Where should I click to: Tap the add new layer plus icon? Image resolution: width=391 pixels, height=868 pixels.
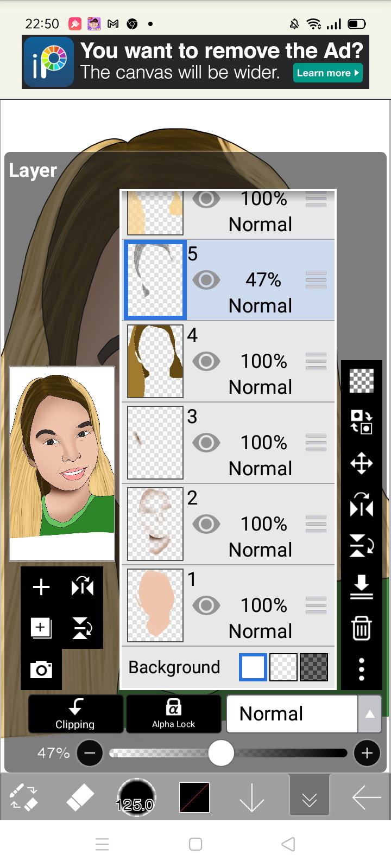(41, 587)
